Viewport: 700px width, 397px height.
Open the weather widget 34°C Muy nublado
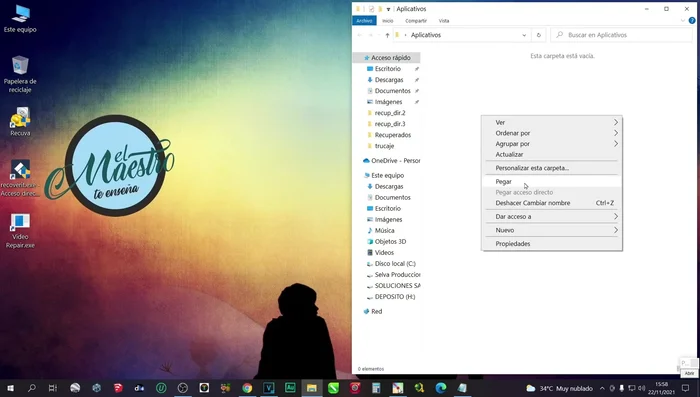click(559, 389)
